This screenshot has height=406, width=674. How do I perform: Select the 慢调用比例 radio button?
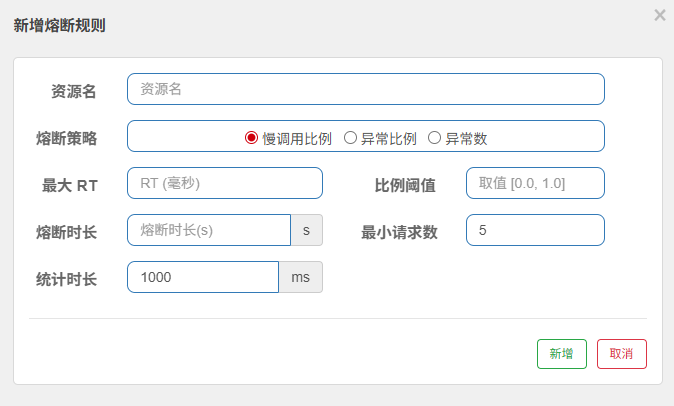[252, 138]
